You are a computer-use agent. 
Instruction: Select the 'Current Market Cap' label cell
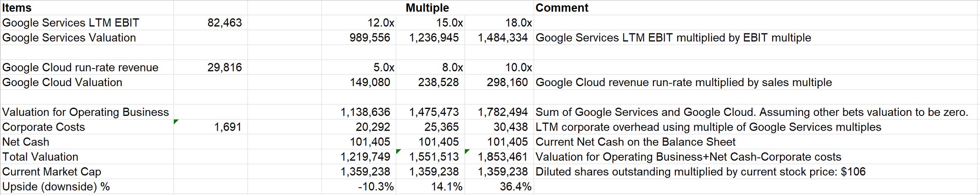pos(87,171)
